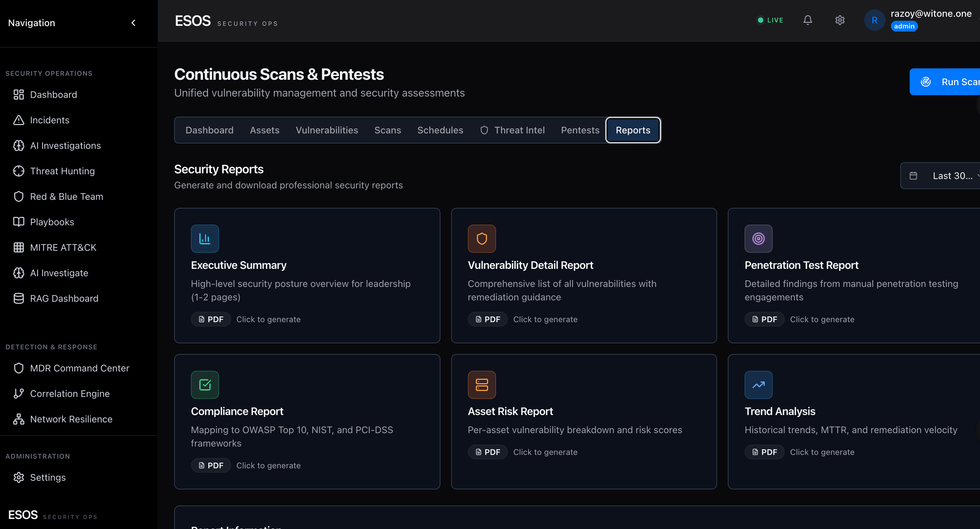
Task: Click PDF badge on Trend Analysis card
Action: point(764,452)
